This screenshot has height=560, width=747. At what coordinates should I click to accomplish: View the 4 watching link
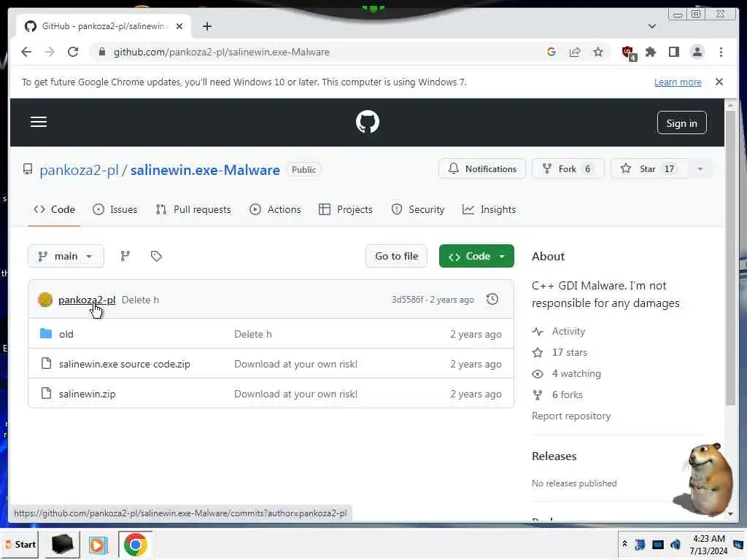click(576, 374)
